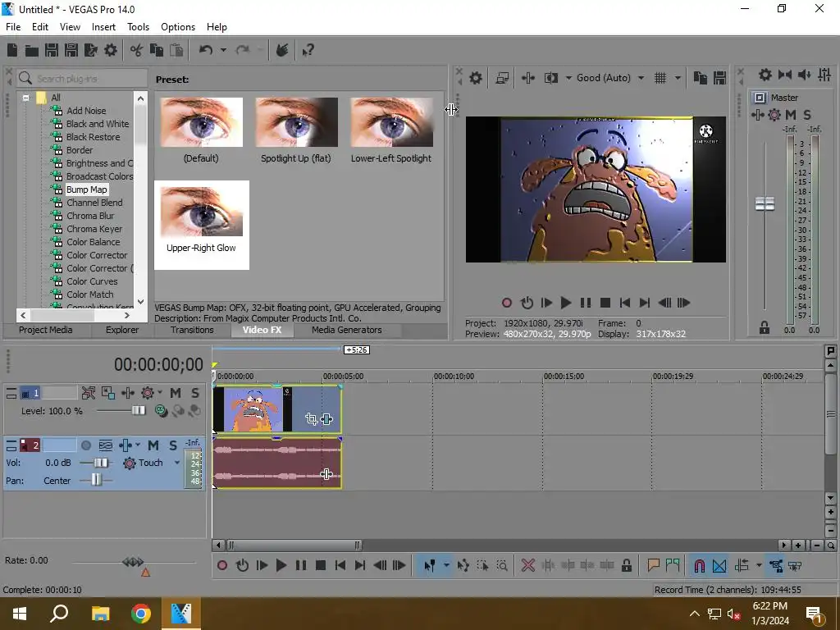Select Color Curves plug-in
The width and height of the screenshot is (840, 630).
pyautogui.click(x=92, y=281)
